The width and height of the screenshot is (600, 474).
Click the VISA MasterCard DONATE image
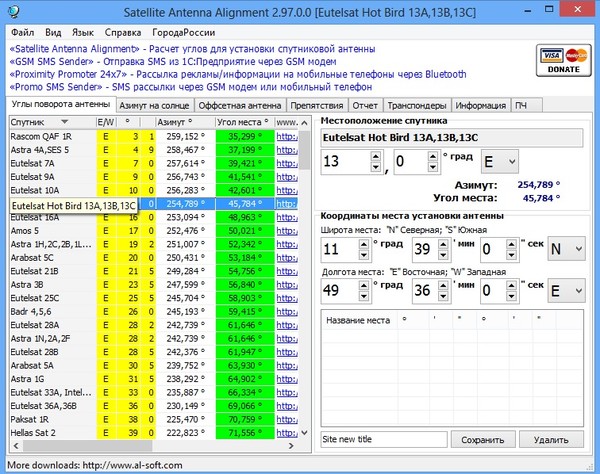pyautogui.click(x=563, y=61)
